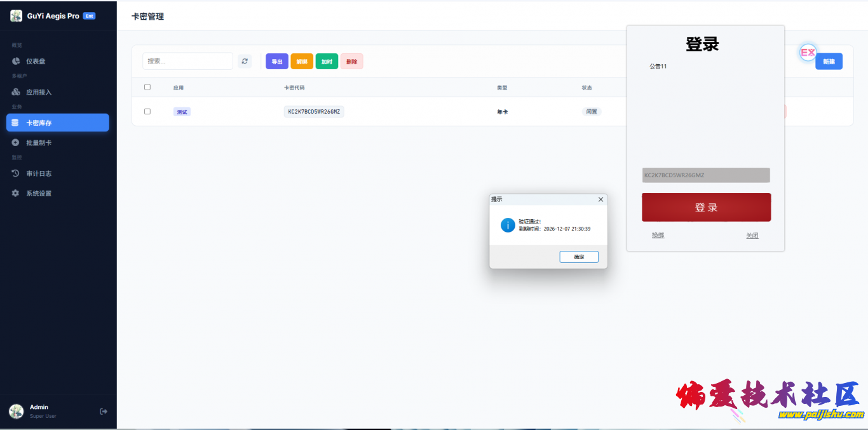
Task: Click the EX round badge icon
Action: [808, 53]
